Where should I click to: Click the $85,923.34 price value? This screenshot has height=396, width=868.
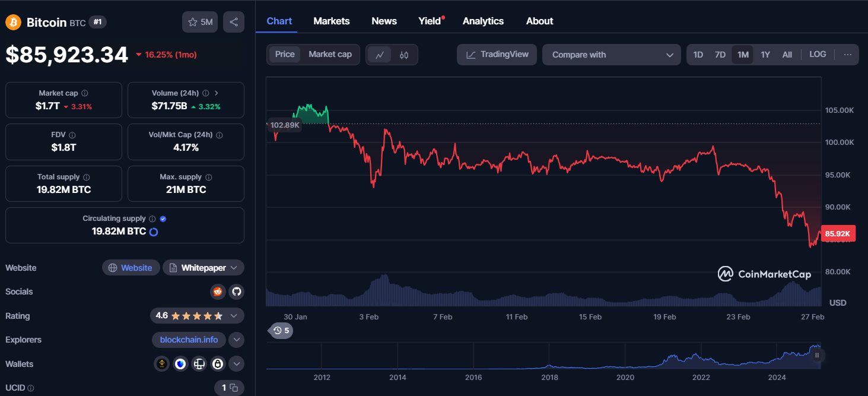[x=67, y=55]
